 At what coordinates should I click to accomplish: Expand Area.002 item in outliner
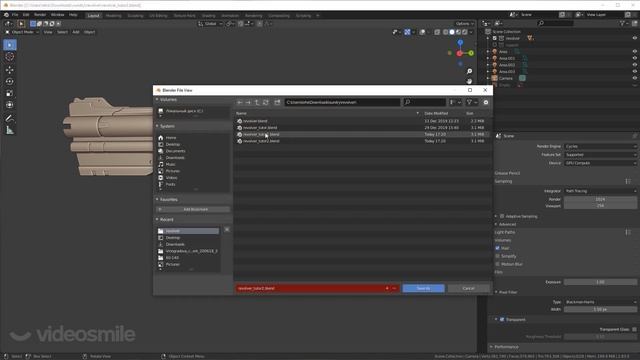click(x=488, y=65)
